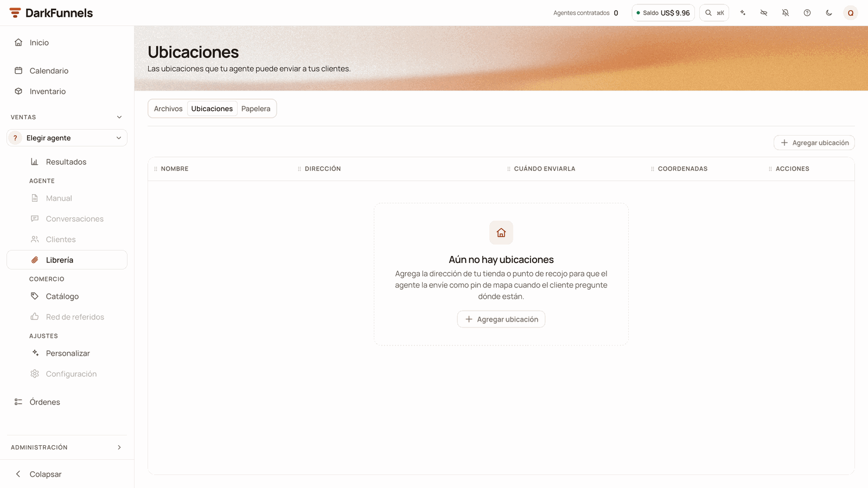This screenshot has height=488, width=868.
Task: Select Librería in the sidebar
Action: [x=67, y=260]
